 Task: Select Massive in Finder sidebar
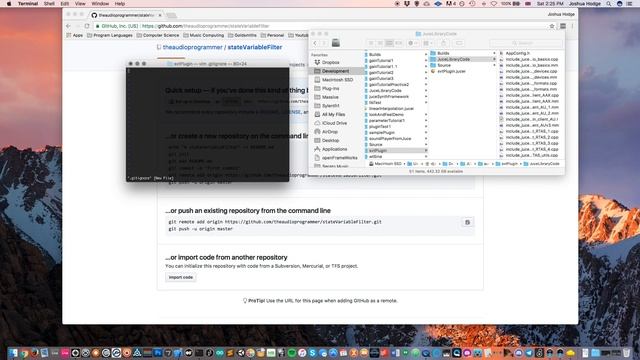tap(330, 97)
